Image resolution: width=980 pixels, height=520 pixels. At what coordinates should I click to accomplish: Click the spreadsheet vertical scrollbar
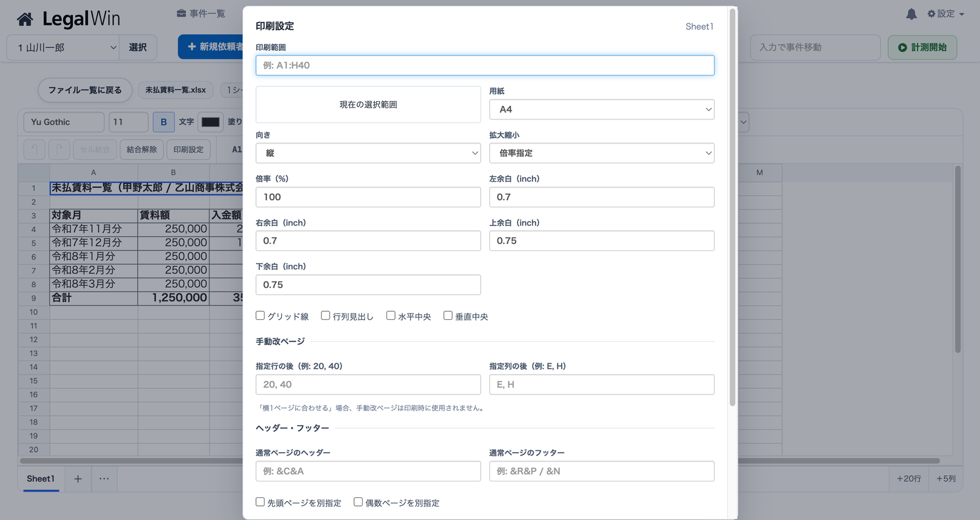(x=957, y=258)
